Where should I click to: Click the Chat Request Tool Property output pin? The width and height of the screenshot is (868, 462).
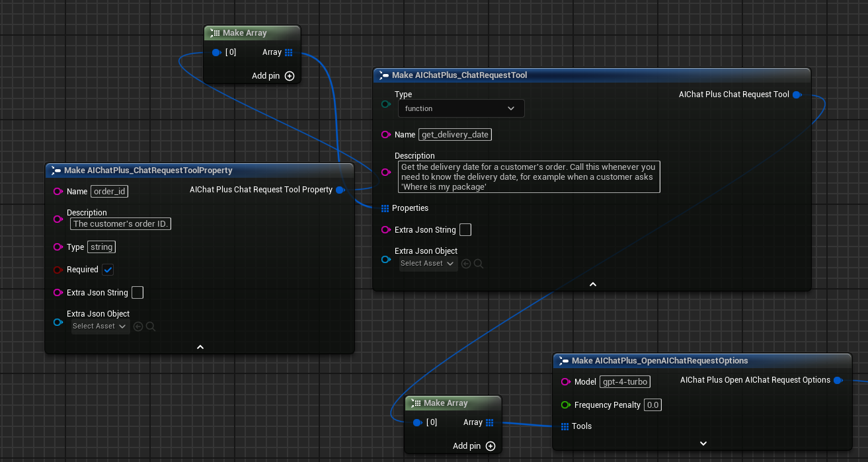(341, 190)
